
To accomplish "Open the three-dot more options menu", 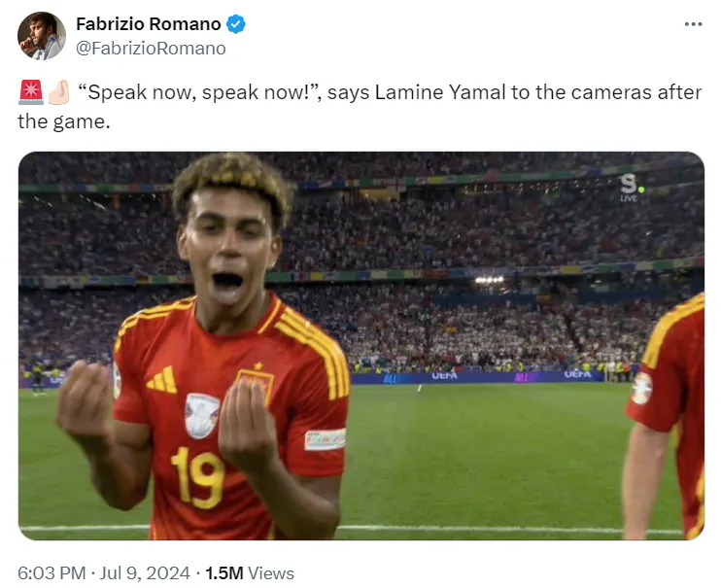I will pyautogui.click(x=693, y=24).
